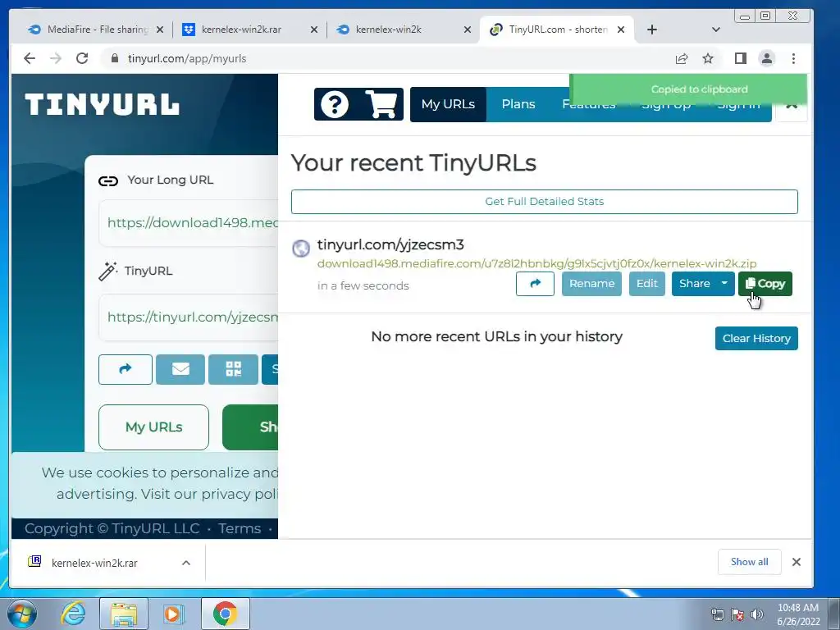Viewport: 840px width, 630px height.
Task: Open the Terms footer link
Action: click(x=240, y=528)
